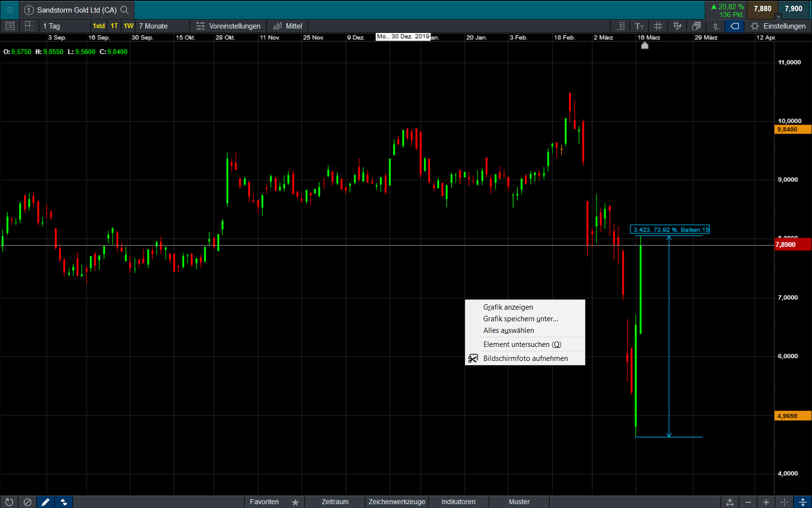Image resolution: width=812 pixels, height=508 pixels.
Task: Select 'Bildschirmfoto aufnehmen' in context menu
Action: click(525, 359)
